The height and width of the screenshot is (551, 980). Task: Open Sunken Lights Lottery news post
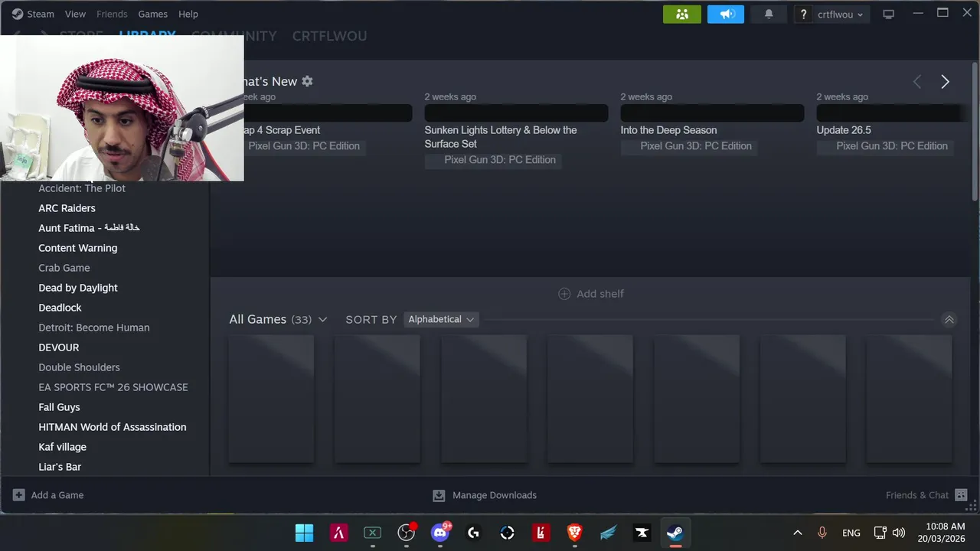(x=501, y=137)
